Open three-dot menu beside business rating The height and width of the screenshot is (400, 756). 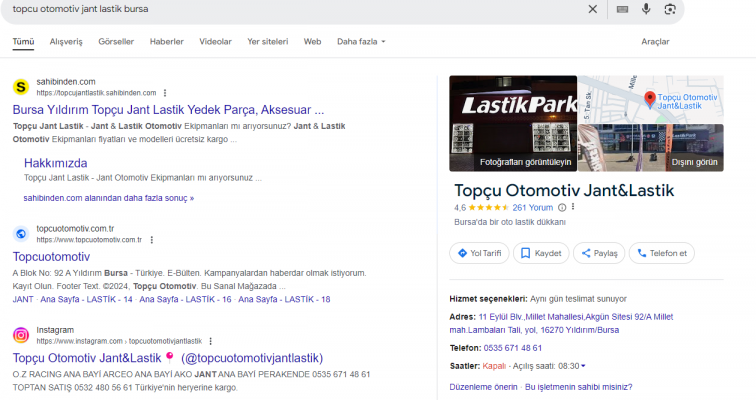(x=573, y=207)
